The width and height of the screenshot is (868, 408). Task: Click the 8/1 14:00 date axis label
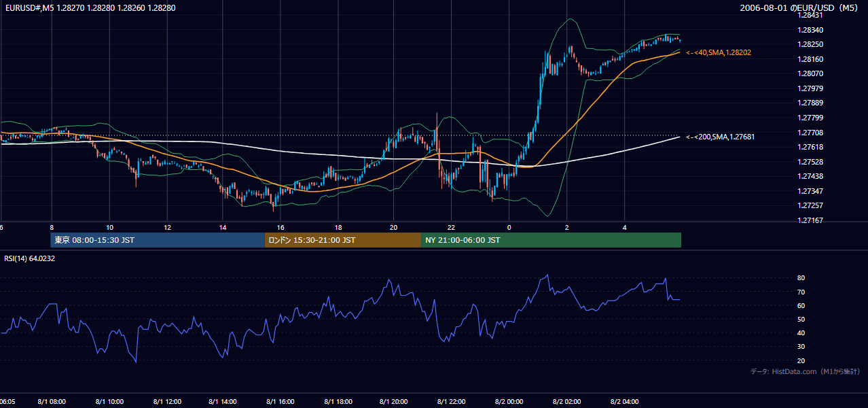pyautogui.click(x=223, y=402)
